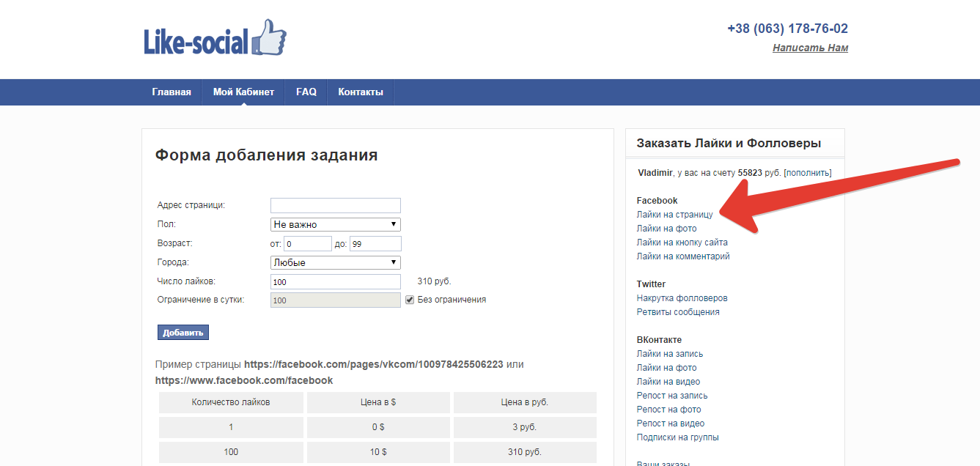Open the Главная menu item

[x=172, y=92]
